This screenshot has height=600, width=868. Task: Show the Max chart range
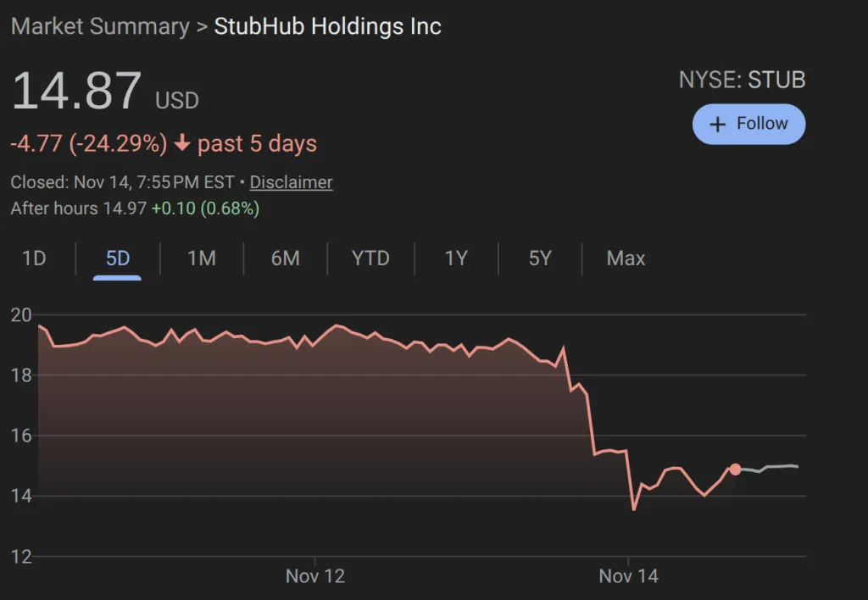626,258
